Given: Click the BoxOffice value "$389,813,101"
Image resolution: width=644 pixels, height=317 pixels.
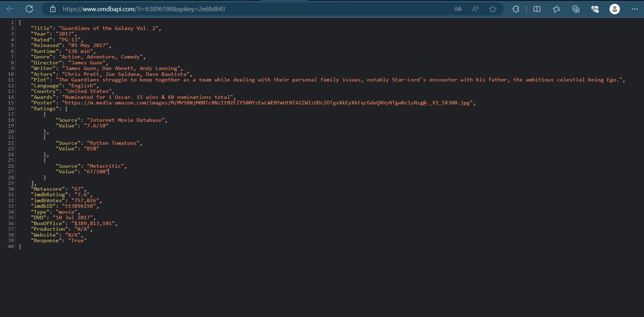Looking at the screenshot, I should pyautogui.click(x=93, y=223).
